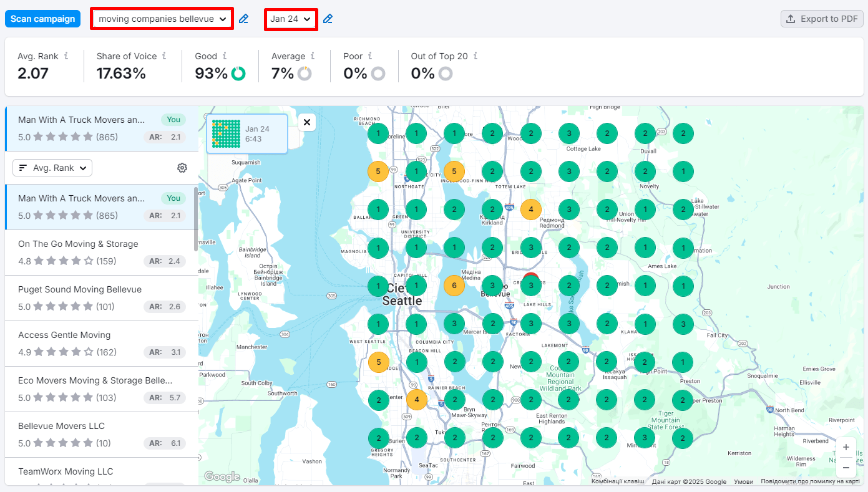Close the Jan 24 scan thumbnail card
This screenshot has height=492, width=868.
tap(307, 122)
